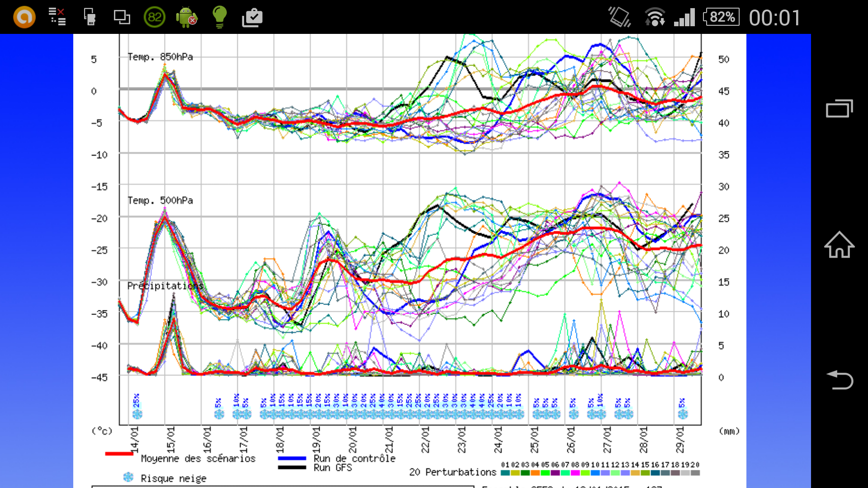Select perturbation 08 magenta swatch
This screenshot has width=868, height=488.
575,473
